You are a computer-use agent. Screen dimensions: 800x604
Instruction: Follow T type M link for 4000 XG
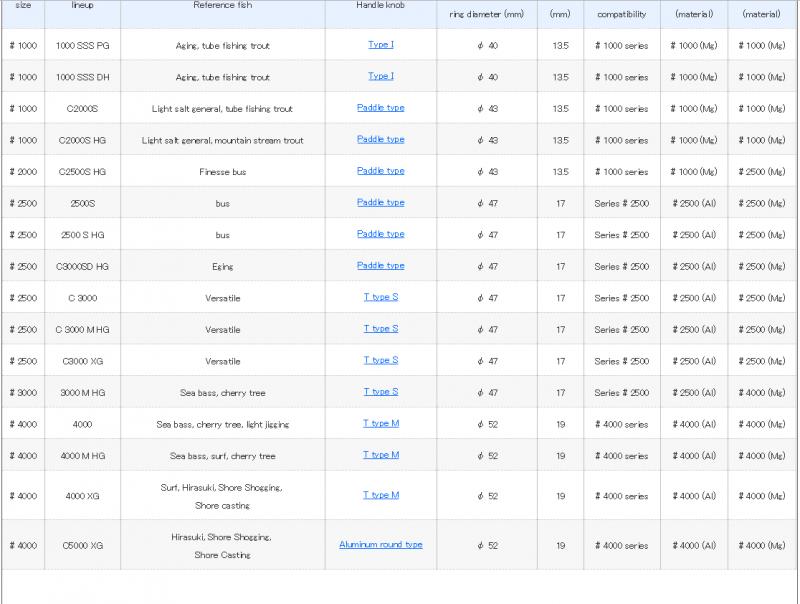coord(380,494)
